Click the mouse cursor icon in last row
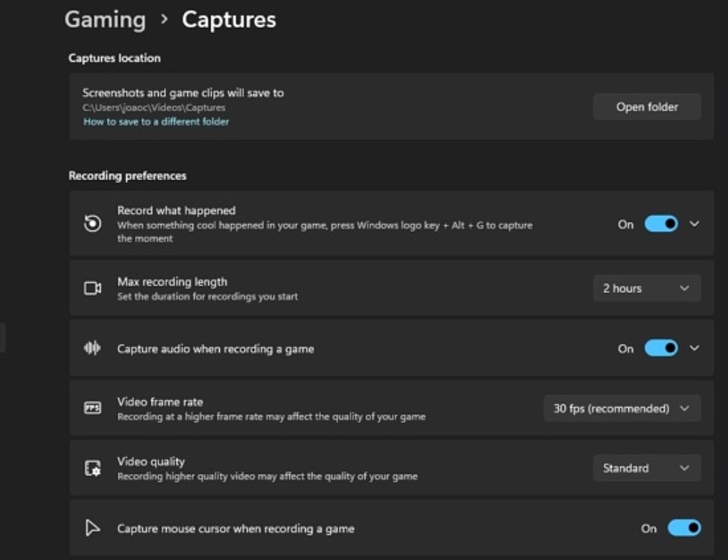This screenshot has height=560, width=728. (93, 528)
